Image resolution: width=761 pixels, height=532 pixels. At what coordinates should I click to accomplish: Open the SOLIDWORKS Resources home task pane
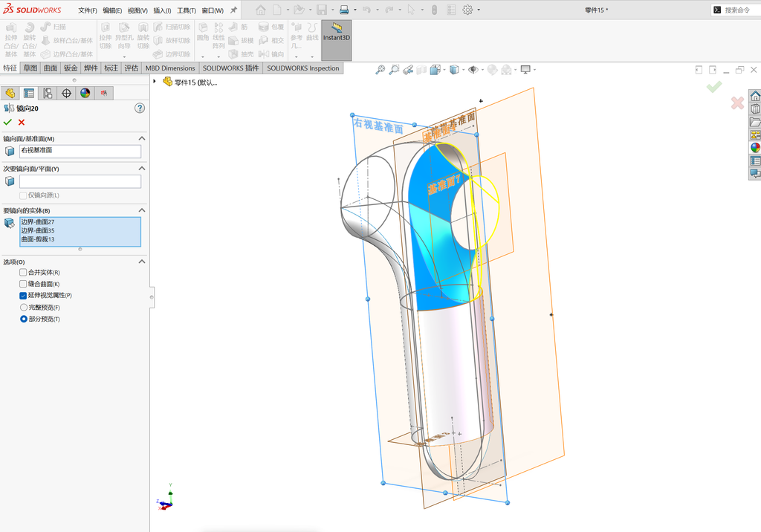755,96
